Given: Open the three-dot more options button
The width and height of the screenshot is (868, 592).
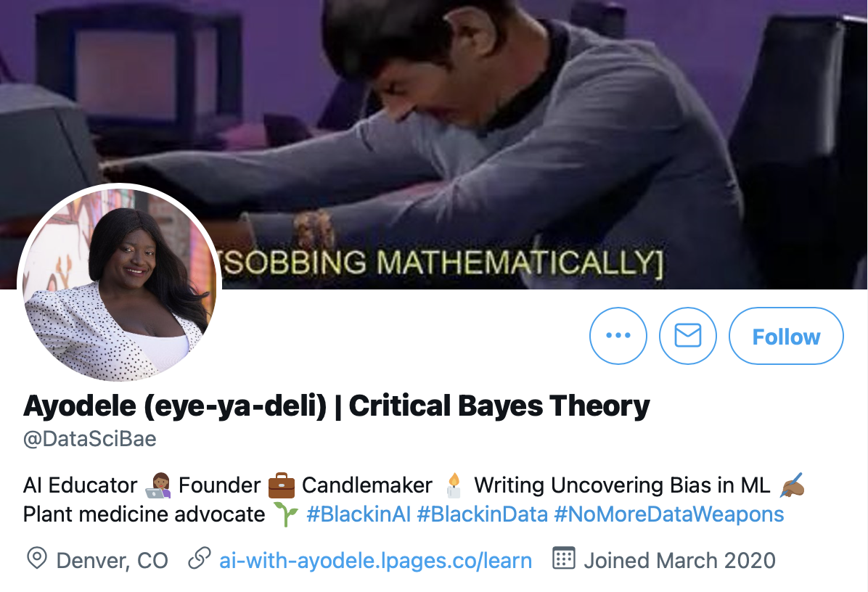Looking at the screenshot, I should tap(618, 335).
